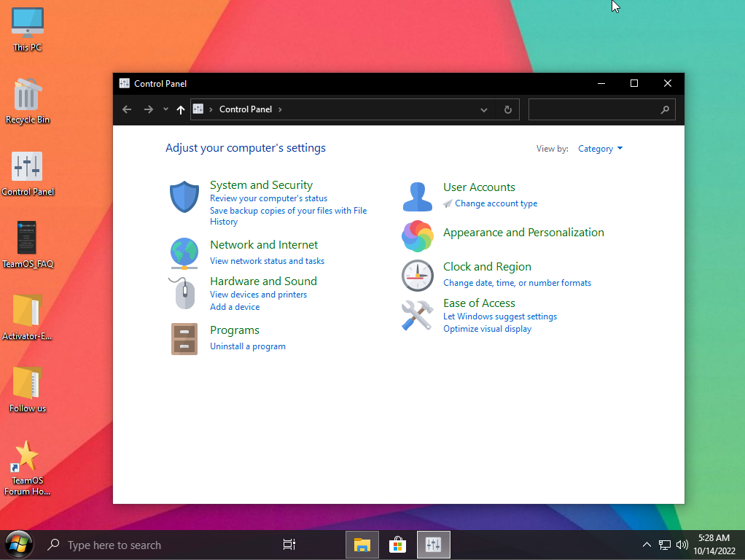This screenshot has width=745, height=560.
Task: Click the System and Security shield icon
Action: pos(184,197)
